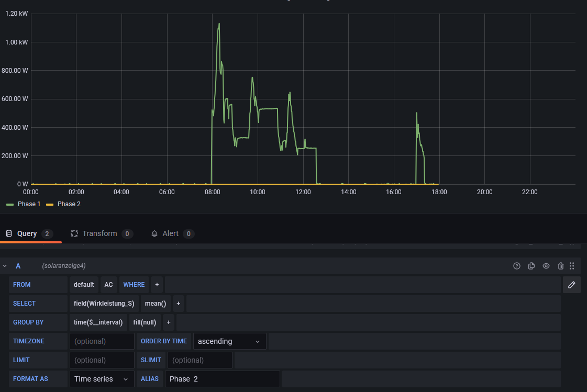Add SELECT function with plus button
Image resolution: width=587 pixels, height=392 pixels.
(x=178, y=304)
